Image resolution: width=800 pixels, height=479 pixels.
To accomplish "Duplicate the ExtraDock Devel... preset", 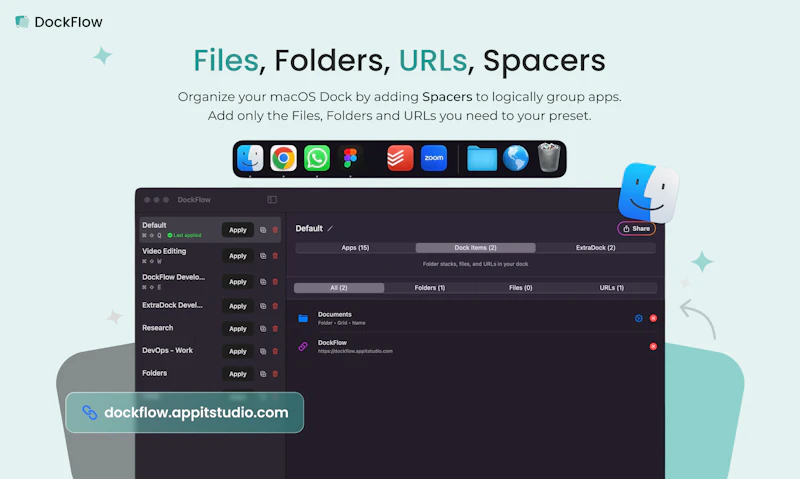I will pos(263,306).
